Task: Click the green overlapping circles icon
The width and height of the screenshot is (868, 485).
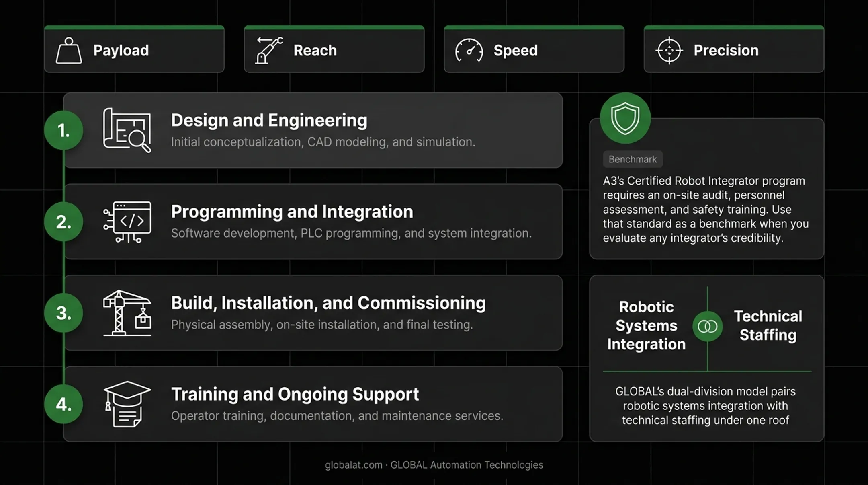Action: 707,326
